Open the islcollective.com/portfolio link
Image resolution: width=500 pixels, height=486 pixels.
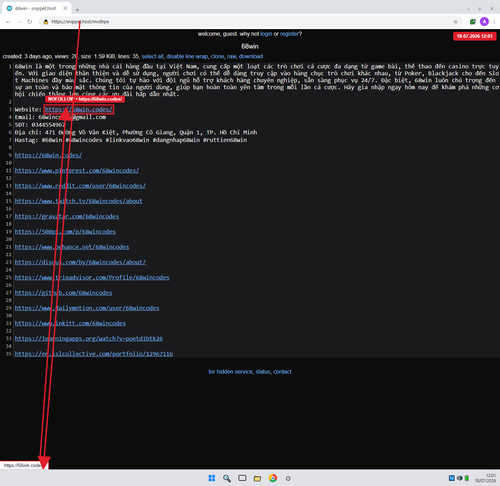pos(94,354)
